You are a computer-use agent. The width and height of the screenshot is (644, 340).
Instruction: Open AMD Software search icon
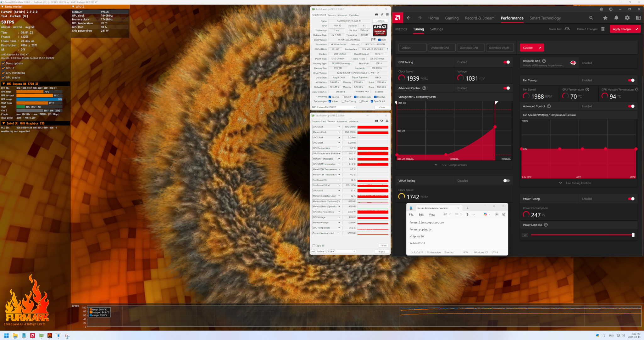point(591,18)
